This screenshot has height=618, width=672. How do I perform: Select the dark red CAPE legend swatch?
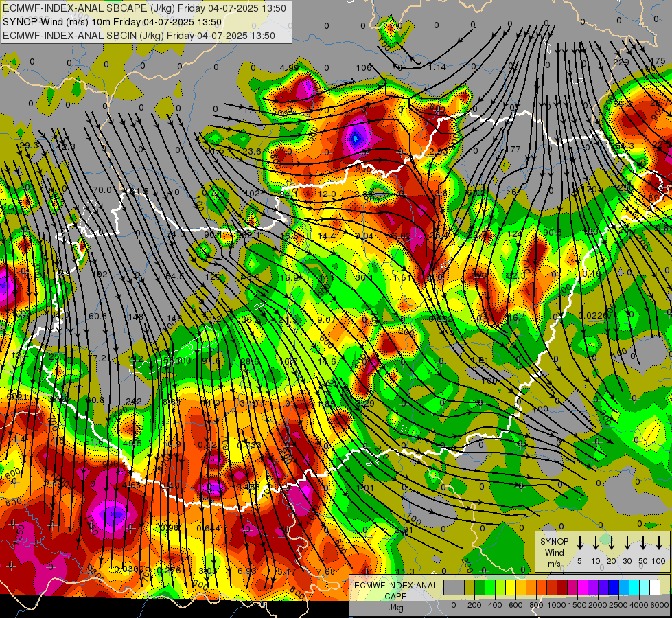point(562,588)
